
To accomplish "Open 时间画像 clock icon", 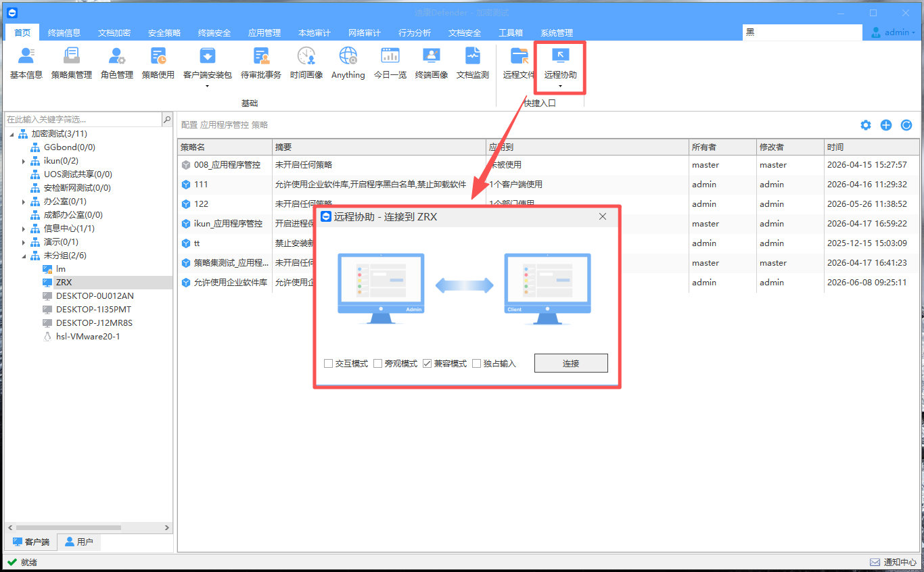I will tap(306, 56).
